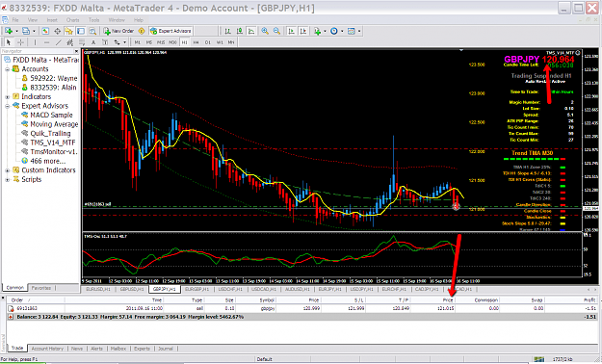Open the Profiles toolbar icon

[x=26, y=31]
